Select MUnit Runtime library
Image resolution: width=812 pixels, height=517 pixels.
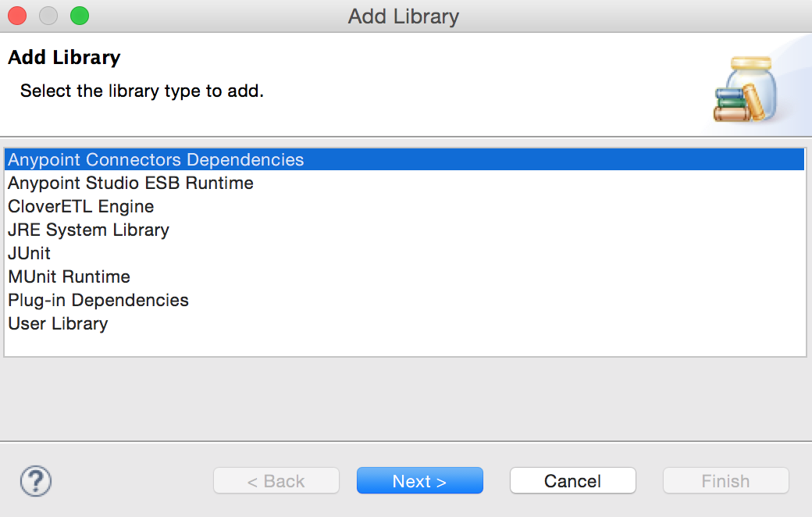click(68, 276)
